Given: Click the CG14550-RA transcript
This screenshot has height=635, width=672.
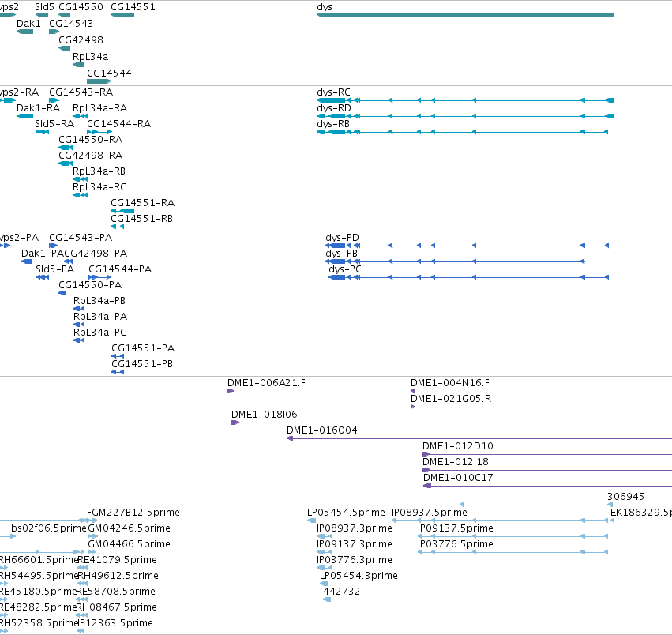Looking at the screenshot, I should tap(66, 148).
